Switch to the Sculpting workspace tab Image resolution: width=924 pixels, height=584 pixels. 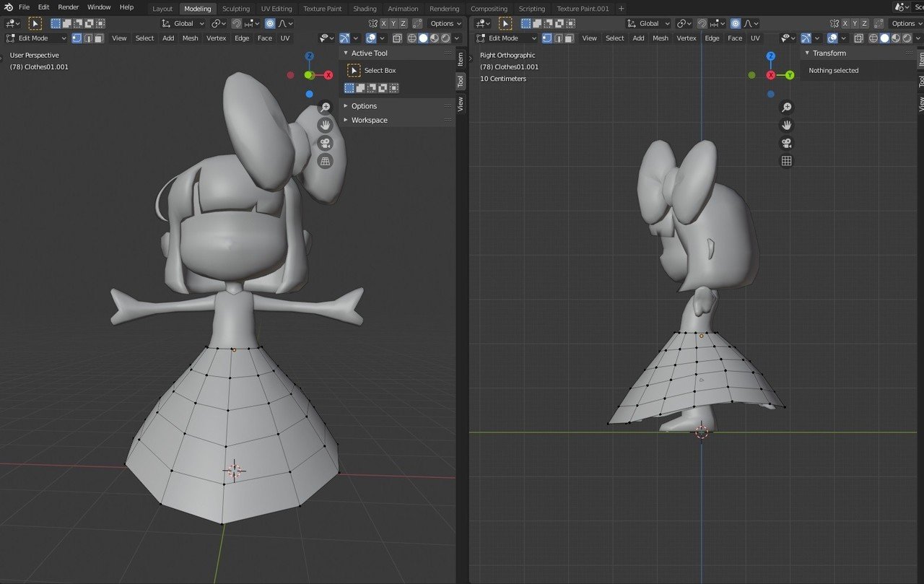point(236,9)
